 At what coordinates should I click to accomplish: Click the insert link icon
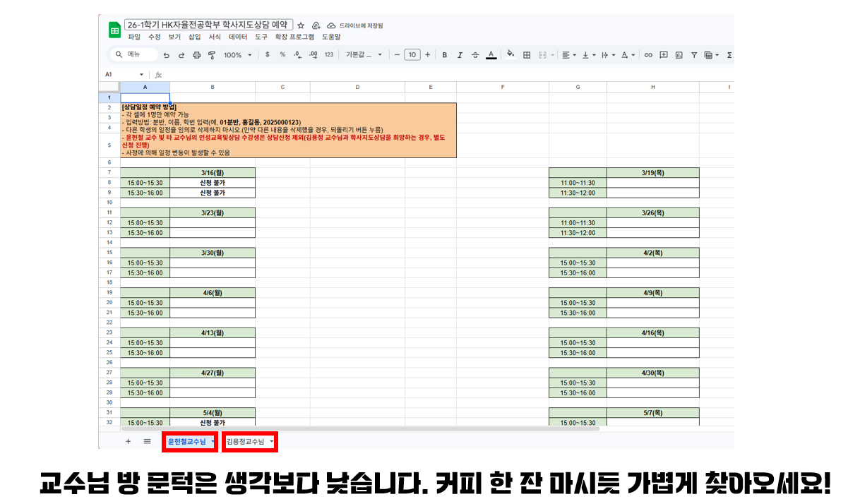click(x=648, y=55)
